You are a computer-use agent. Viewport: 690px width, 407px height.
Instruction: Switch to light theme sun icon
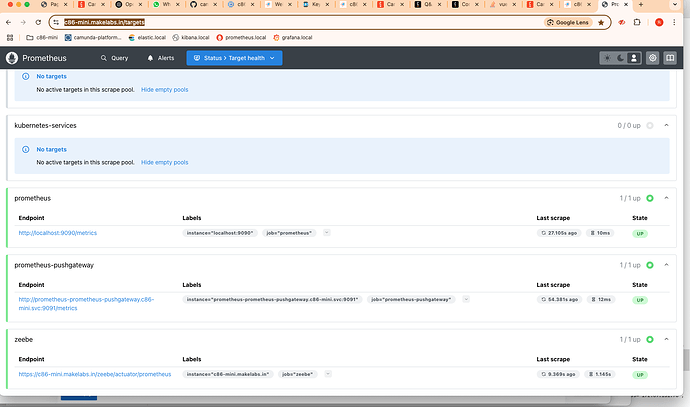pos(607,58)
